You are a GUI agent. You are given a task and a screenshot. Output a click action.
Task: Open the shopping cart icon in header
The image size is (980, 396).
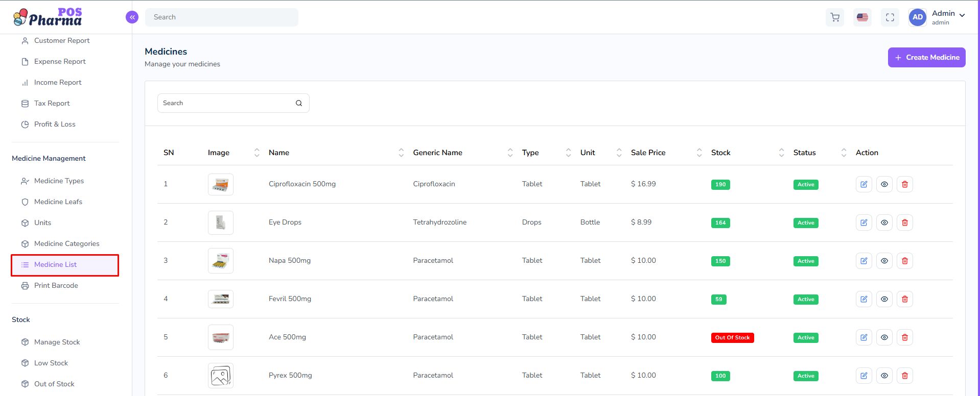[x=835, y=17]
